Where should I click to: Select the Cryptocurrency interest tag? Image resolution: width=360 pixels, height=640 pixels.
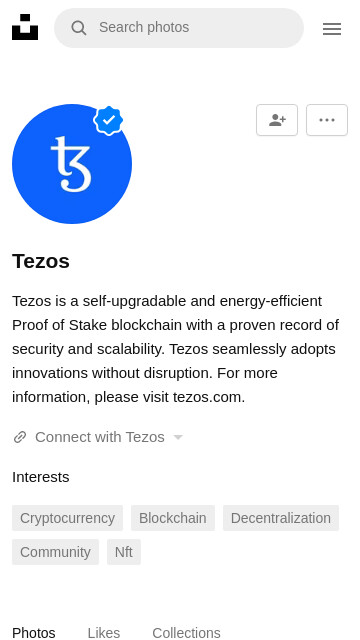[67, 518]
